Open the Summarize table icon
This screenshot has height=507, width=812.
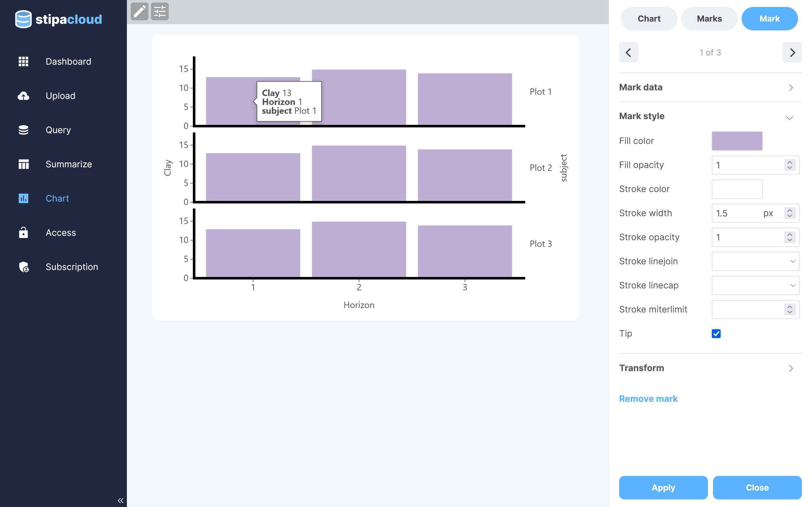tap(23, 164)
